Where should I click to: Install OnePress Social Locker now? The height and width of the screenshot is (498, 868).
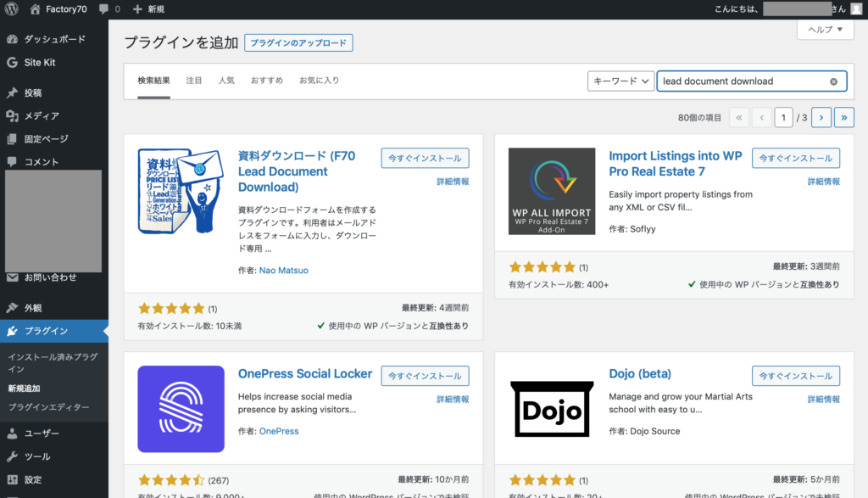[x=426, y=376]
